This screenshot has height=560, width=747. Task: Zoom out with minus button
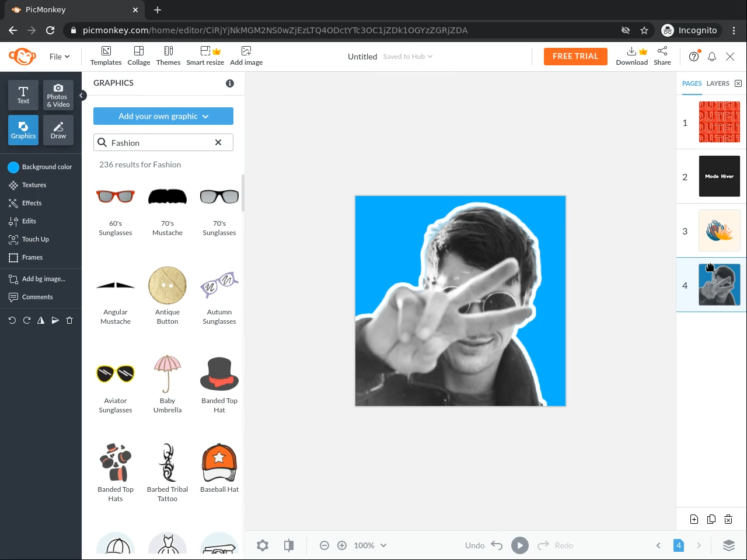324,545
